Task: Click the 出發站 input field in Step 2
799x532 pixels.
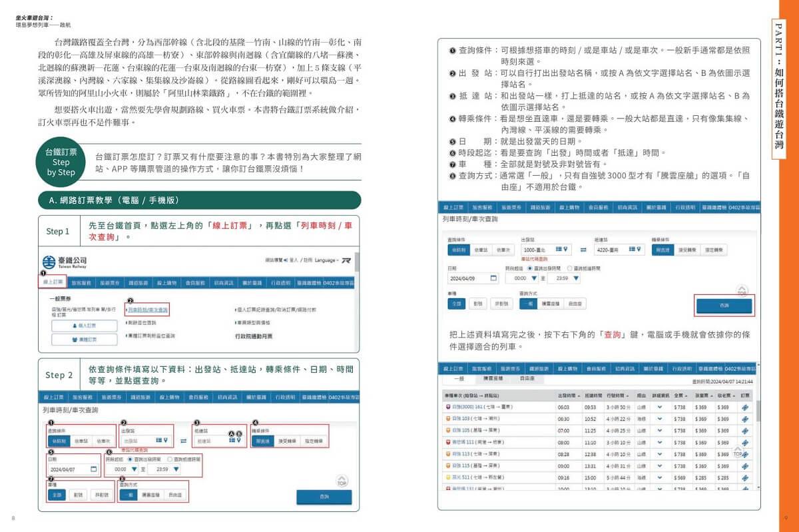Action: [136, 441]
